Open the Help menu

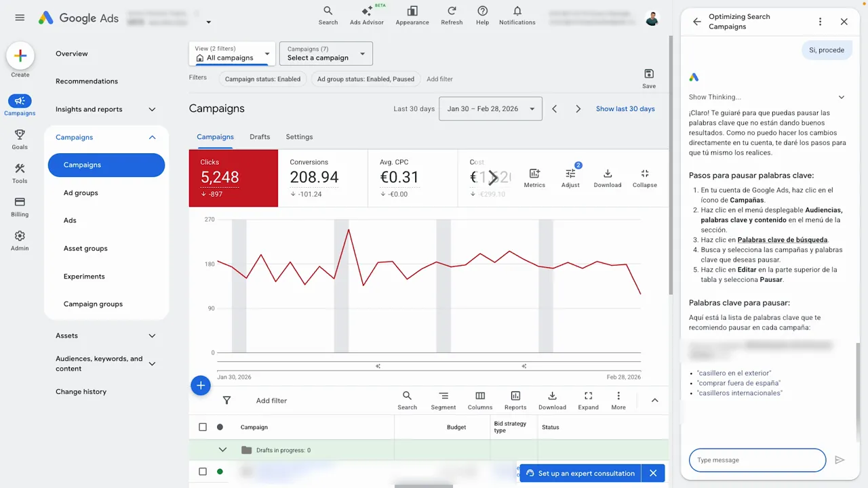[x=483, y=16]
